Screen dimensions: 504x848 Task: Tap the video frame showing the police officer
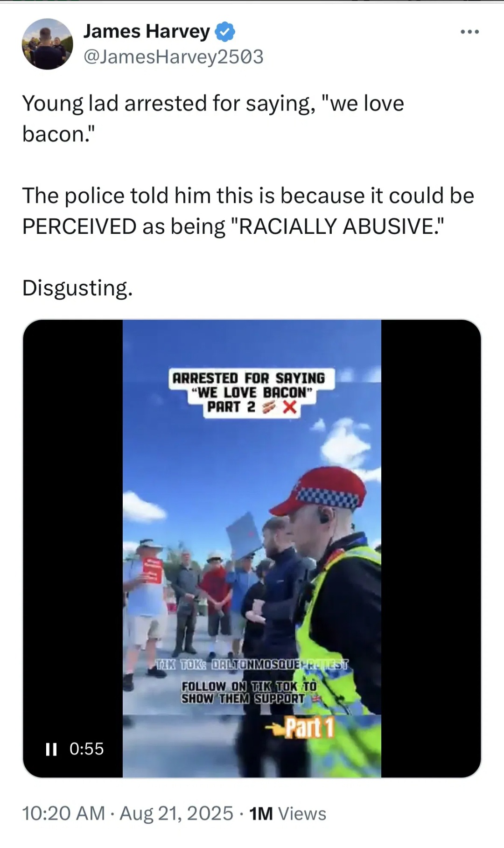tap(252, 548)
